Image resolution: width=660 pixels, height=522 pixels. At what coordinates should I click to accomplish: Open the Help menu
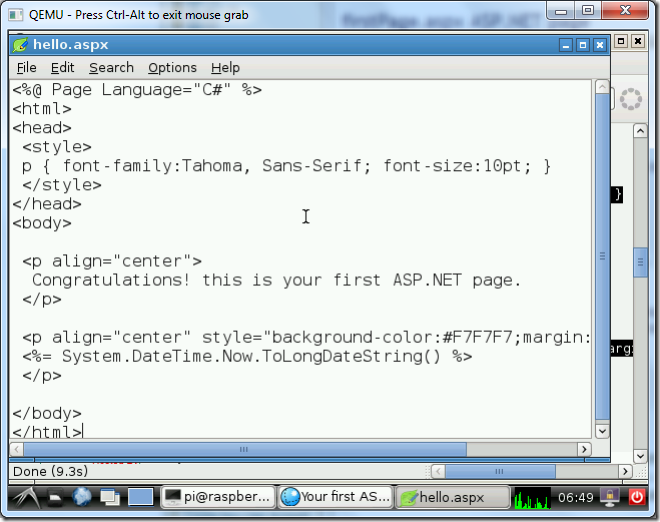(x=225, y=67)
